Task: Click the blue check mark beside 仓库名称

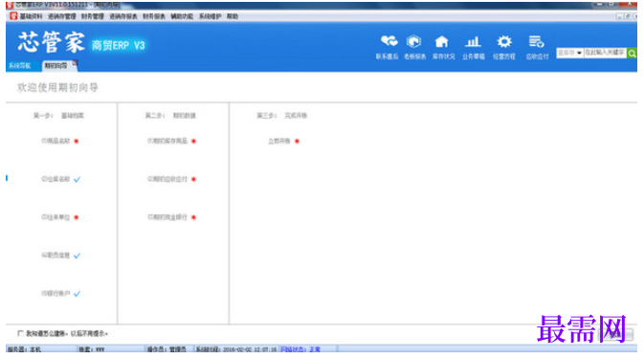Action: 77,179
